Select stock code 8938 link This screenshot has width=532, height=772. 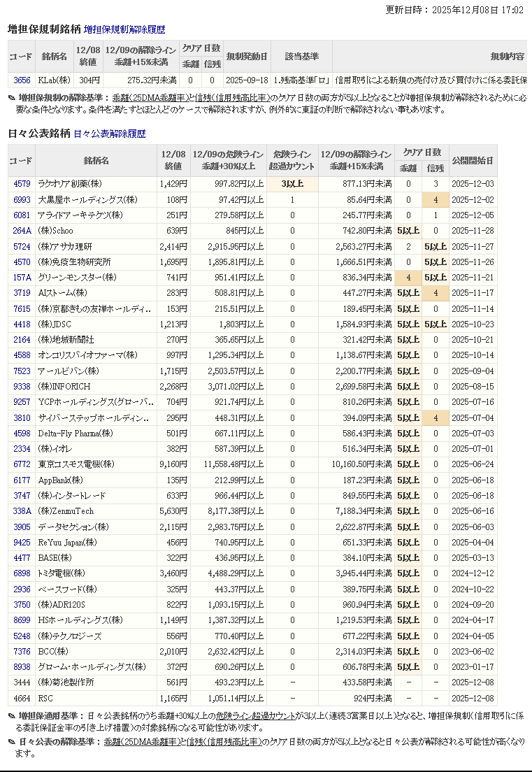coord(22,666)
